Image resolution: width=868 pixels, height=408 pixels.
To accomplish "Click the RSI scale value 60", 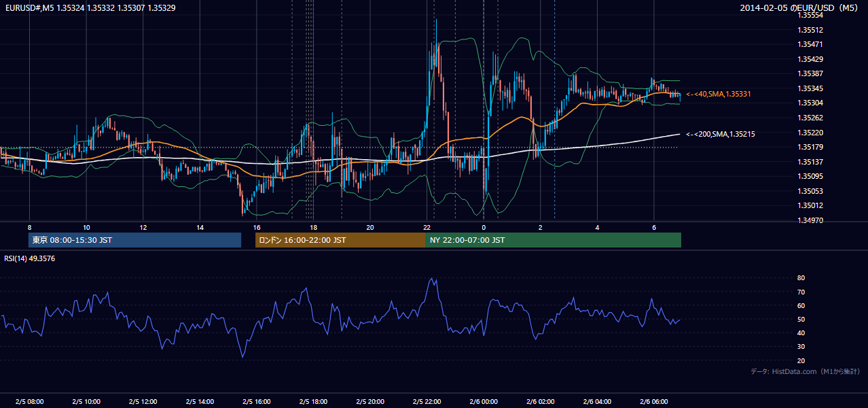I will pos(801,305).
